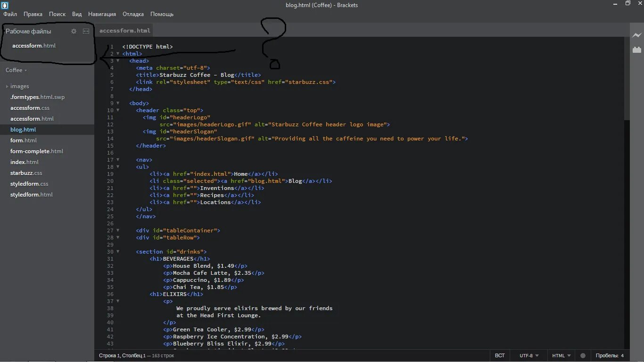
Task: Place cursor on DOCTYPE line 1
Action: pyautogui.click(x=148, y=47)
